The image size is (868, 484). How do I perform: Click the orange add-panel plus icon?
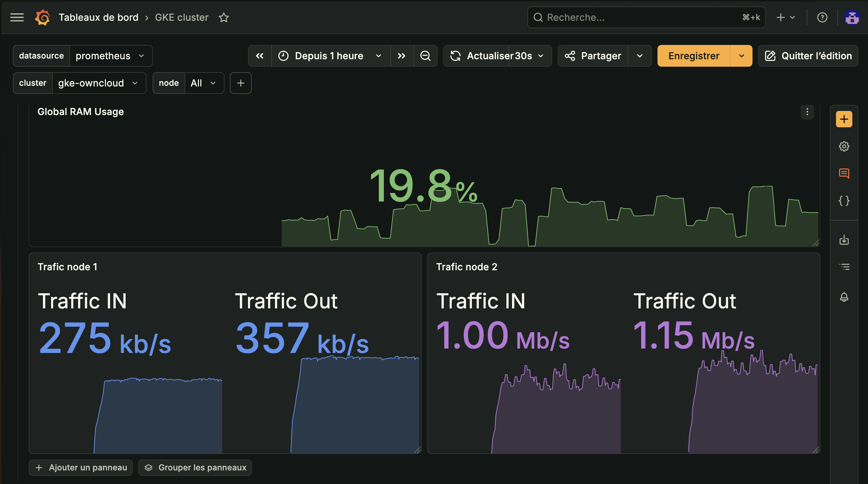coord(844,119)
